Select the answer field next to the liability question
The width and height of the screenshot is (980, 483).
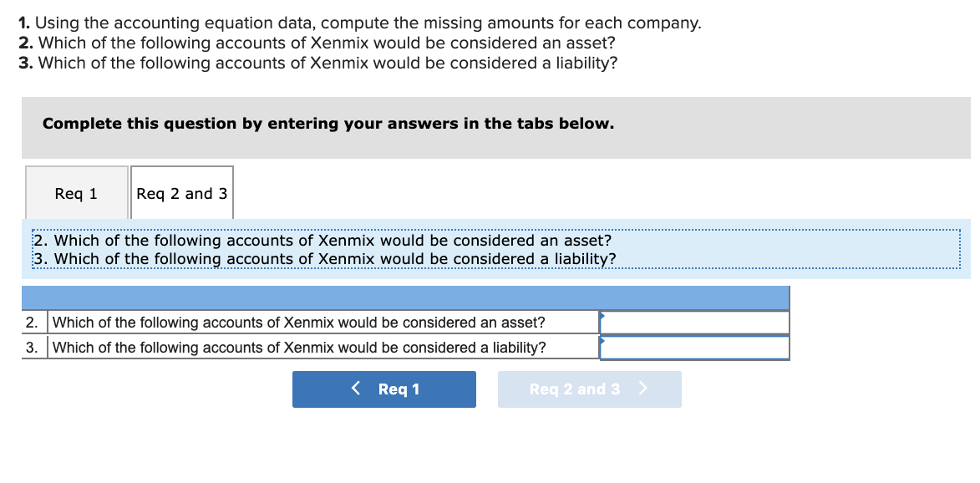point(693,346)
